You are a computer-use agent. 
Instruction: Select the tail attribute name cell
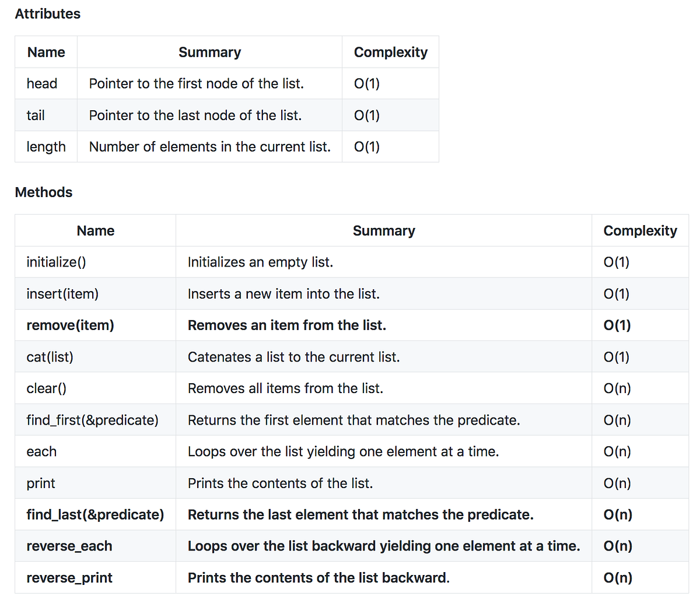[x=36, y=115]
